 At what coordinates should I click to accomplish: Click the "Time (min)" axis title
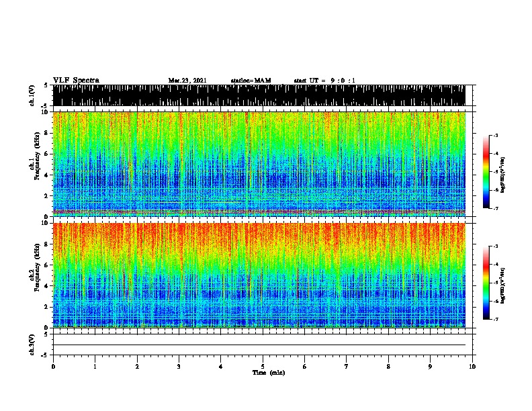click(x=269, y=373)
